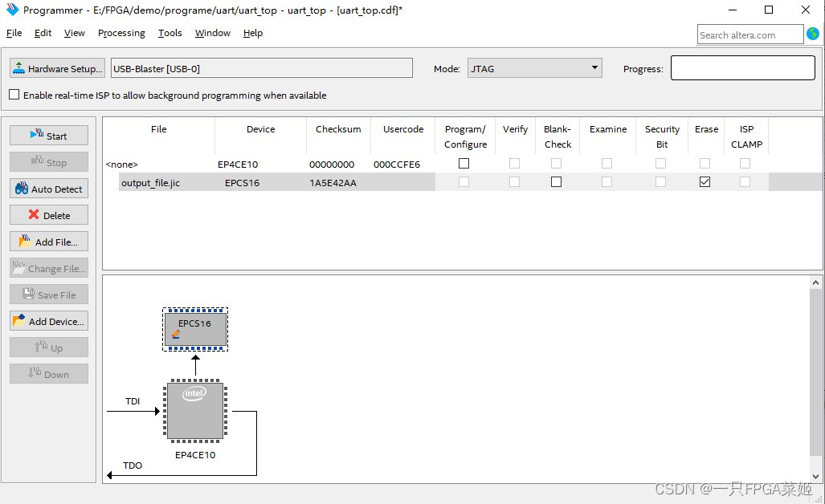Open the Edit menu
The height and width of the screenshot is (504, 825).
pos(43,33)
